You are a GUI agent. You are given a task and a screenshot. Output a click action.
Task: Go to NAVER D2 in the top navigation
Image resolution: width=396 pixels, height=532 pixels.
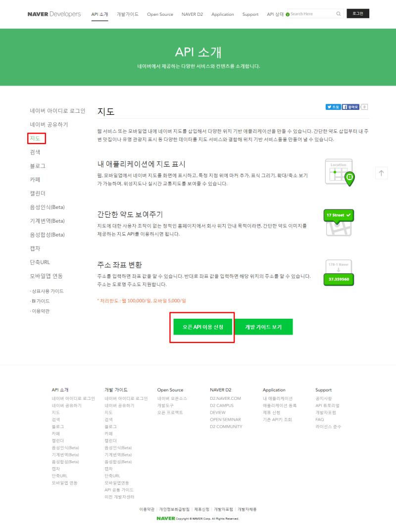(x=192, y=14)
